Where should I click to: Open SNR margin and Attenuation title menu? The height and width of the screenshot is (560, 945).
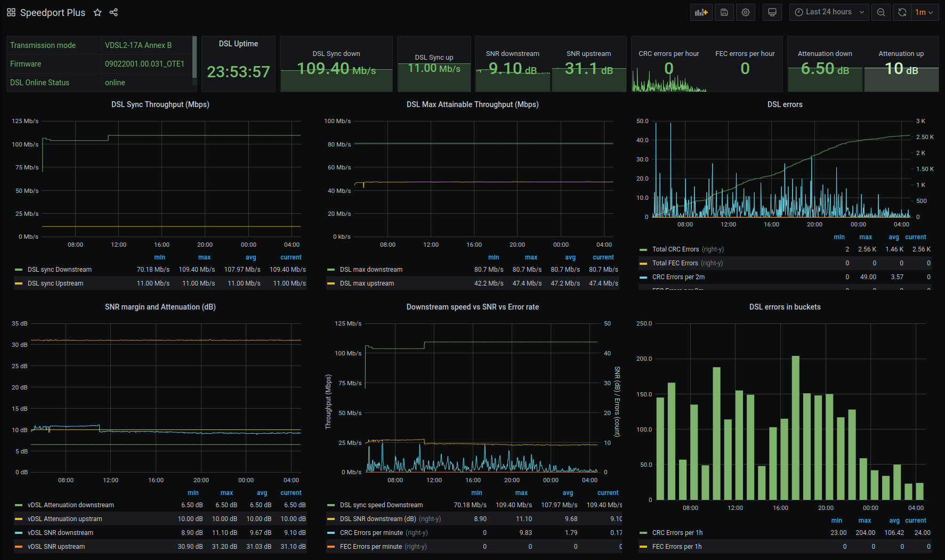(160, 307)
